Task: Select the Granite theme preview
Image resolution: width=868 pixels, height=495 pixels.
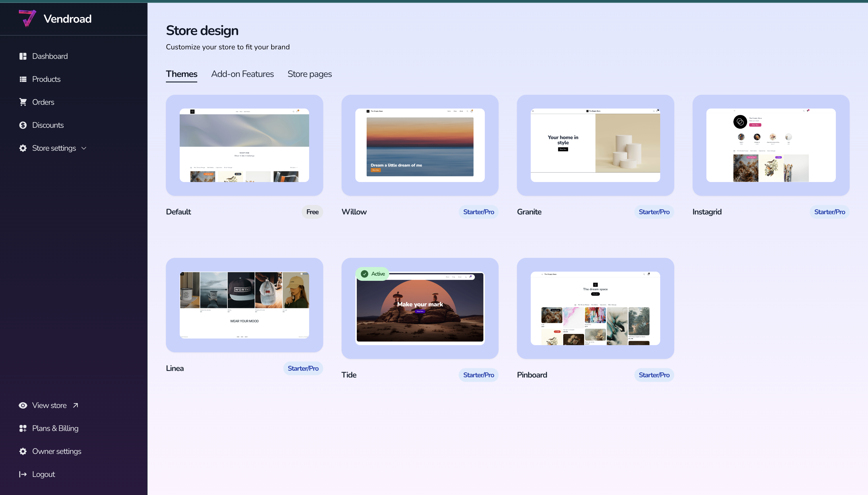Action: click(x=595, y=145)
